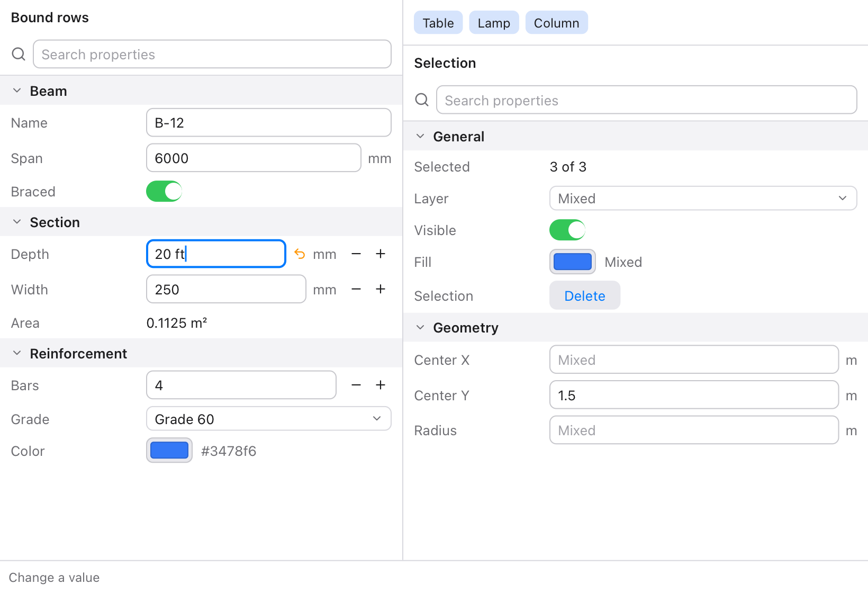Open the Layer Mixed dropdown

[x=703, y=198]
